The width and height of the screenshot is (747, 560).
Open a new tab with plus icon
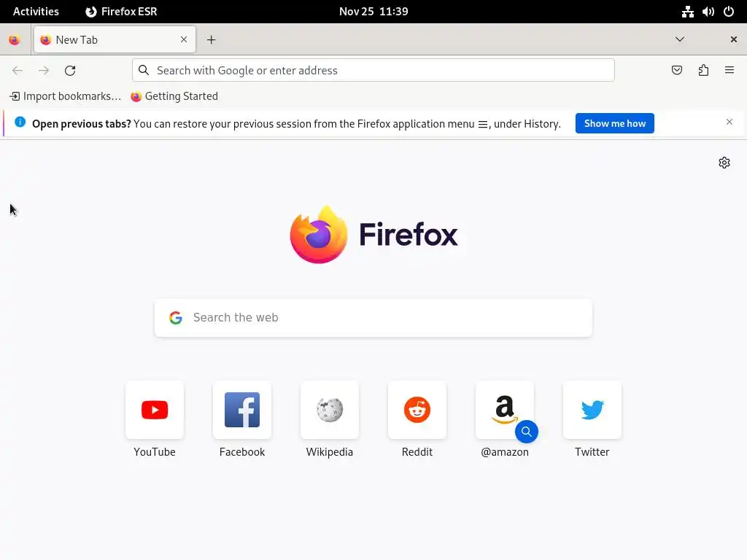(211, 40)
